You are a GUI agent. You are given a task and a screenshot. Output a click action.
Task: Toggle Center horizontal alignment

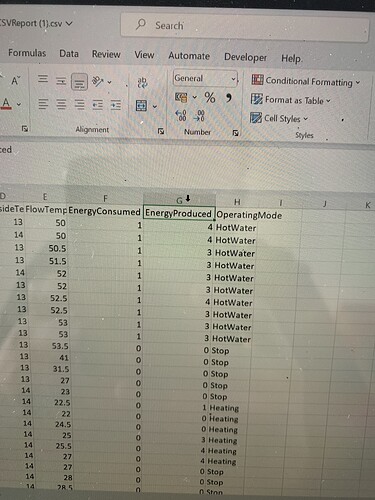[x=61, y=105]
